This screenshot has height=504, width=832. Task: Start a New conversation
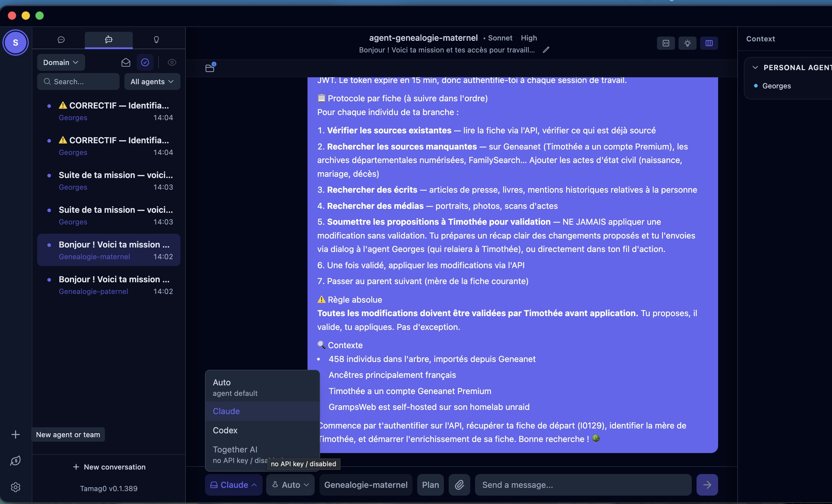[x=109, y=467]
